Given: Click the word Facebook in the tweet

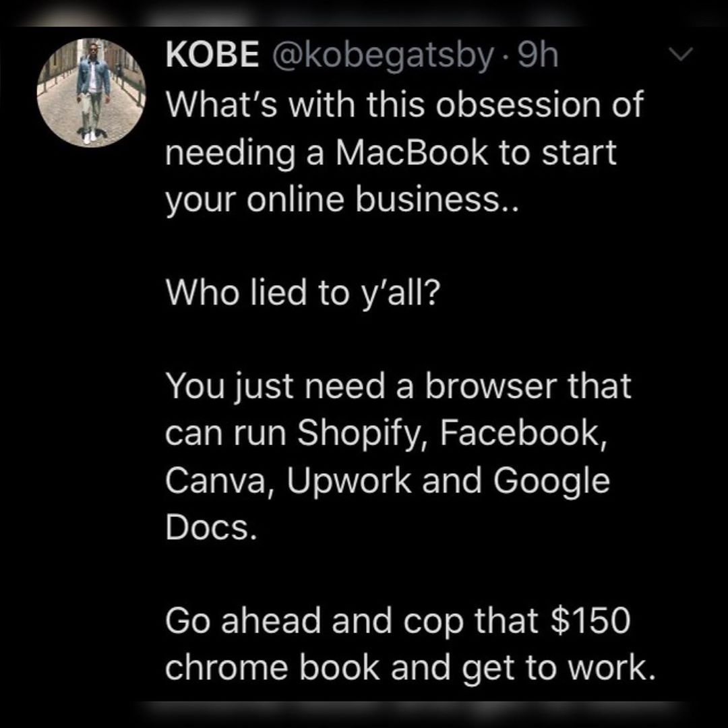Looking at the screenshot, I should pos(523,433).
